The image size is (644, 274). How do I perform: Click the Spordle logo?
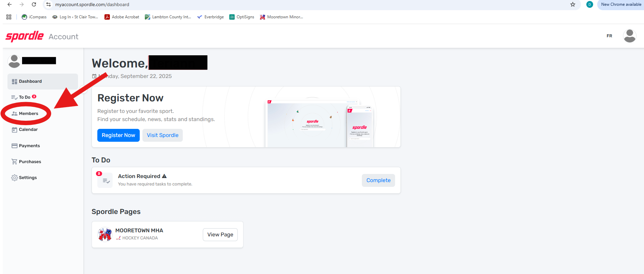click(24, 36)
